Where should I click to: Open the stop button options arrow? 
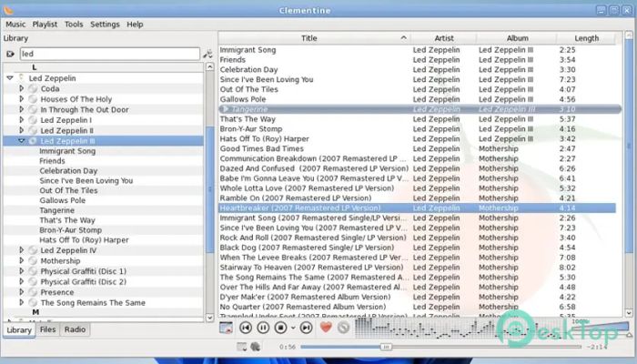pos(293,328)
